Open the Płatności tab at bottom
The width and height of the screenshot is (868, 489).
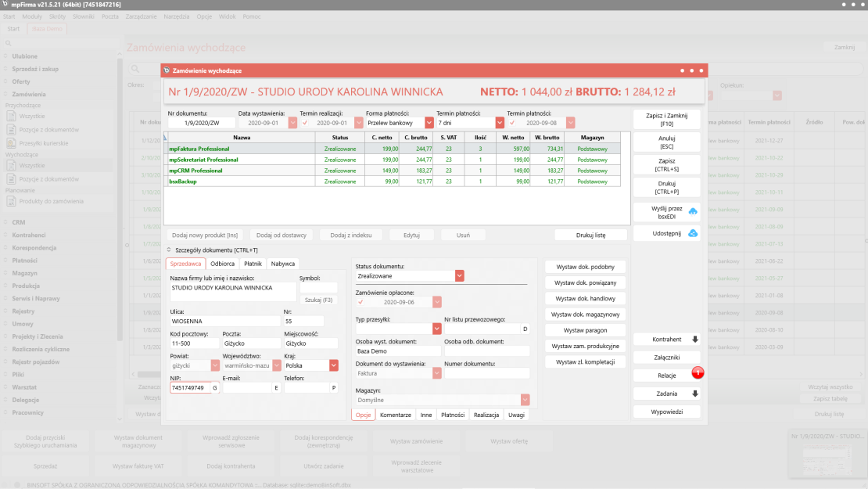pyautogui.click(x=453, y=415)
